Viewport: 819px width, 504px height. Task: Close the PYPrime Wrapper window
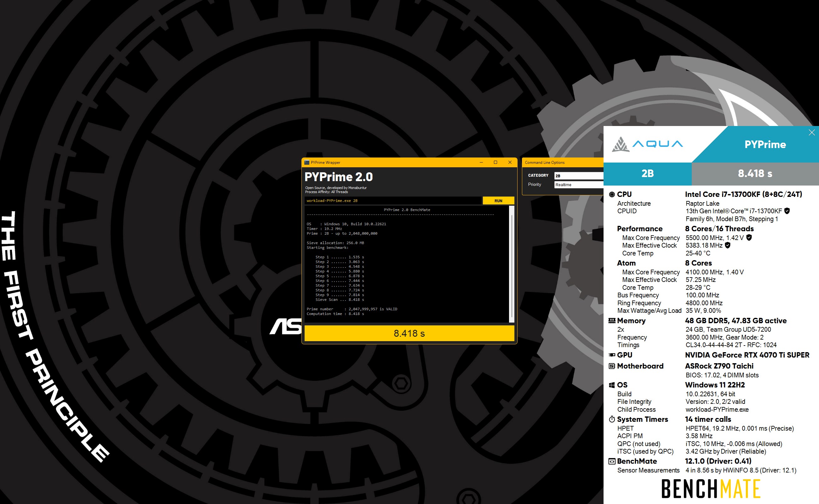click(510, 162)
